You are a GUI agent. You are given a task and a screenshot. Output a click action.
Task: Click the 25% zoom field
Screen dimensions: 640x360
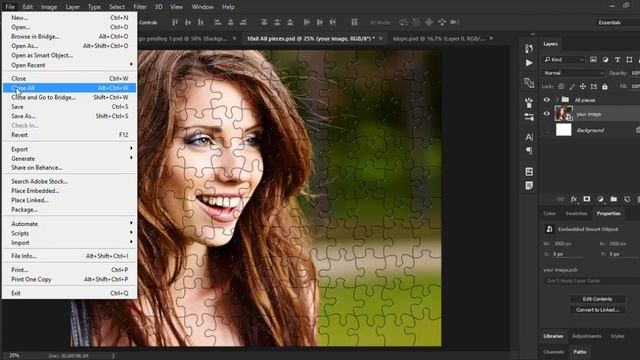click(14, 356)
